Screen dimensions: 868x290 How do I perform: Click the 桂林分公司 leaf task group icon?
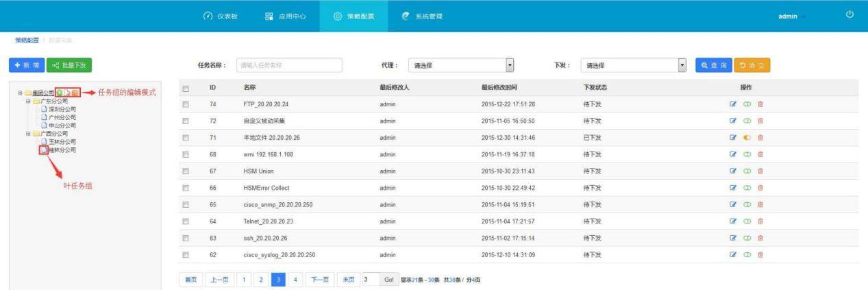(44, 149)
